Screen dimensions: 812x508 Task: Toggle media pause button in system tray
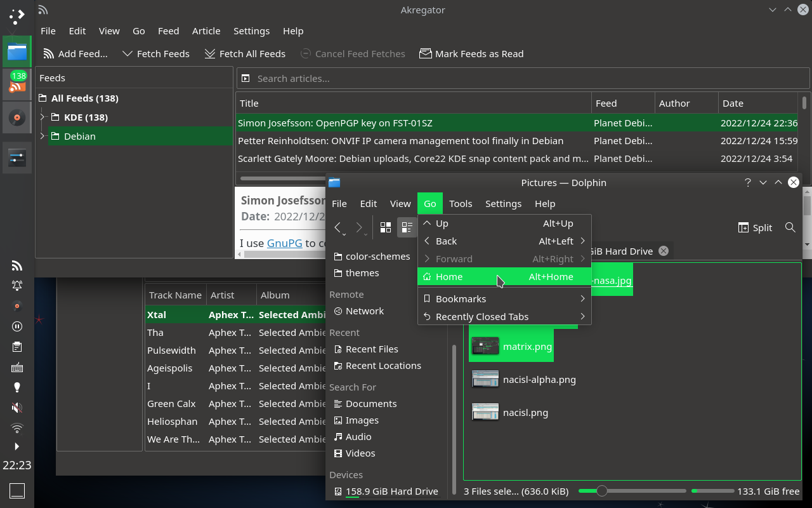coord(17,326)
